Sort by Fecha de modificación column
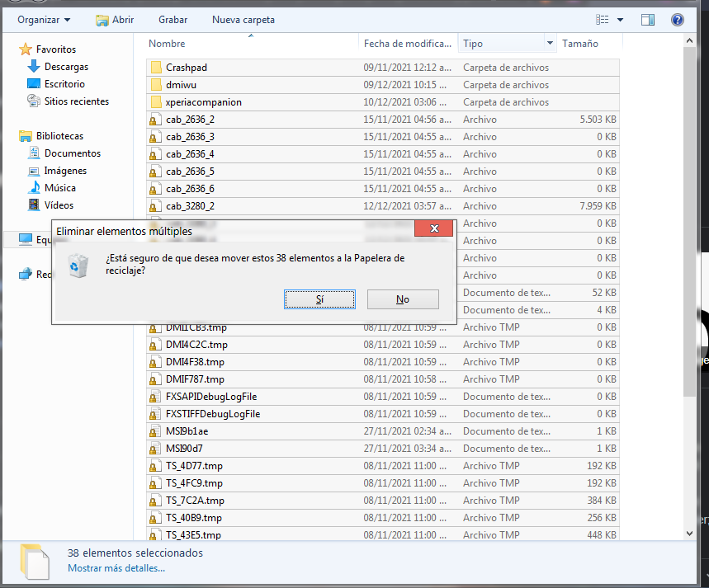Image resolution: width=709 pixels, height=588 pixels. pos(408,44)
